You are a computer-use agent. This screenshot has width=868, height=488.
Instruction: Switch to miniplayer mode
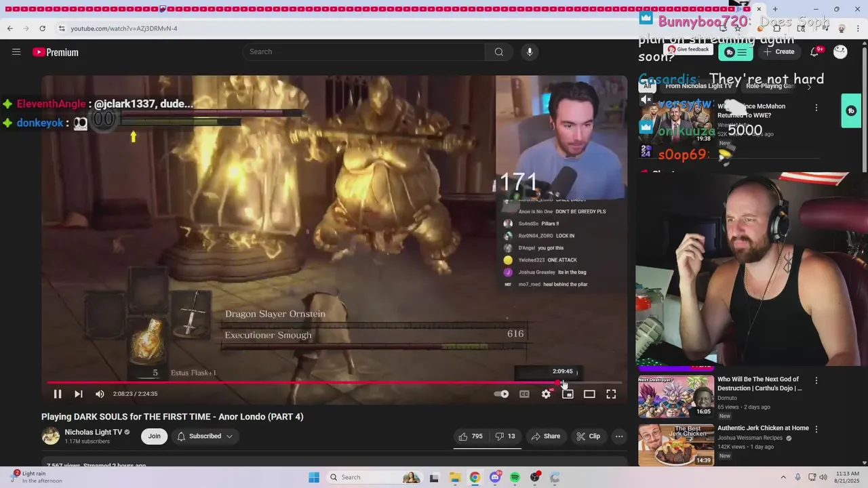pyautogui.click(x=568, y=394)
